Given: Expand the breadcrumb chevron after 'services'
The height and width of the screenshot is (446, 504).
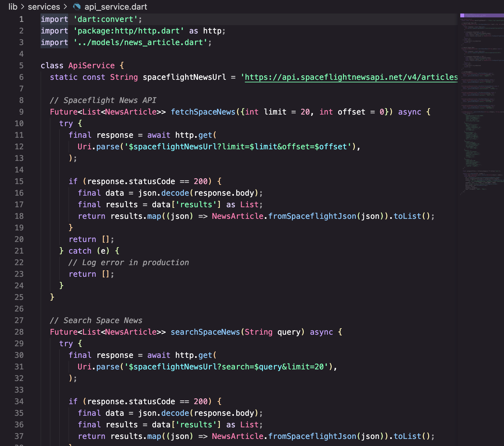Looking at the screenshot, I should click(65, 7).
